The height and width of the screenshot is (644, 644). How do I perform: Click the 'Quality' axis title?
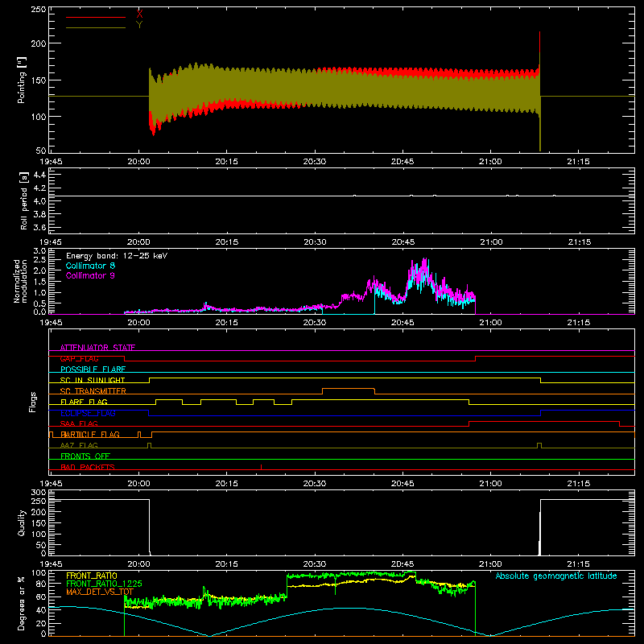point(22,522)
